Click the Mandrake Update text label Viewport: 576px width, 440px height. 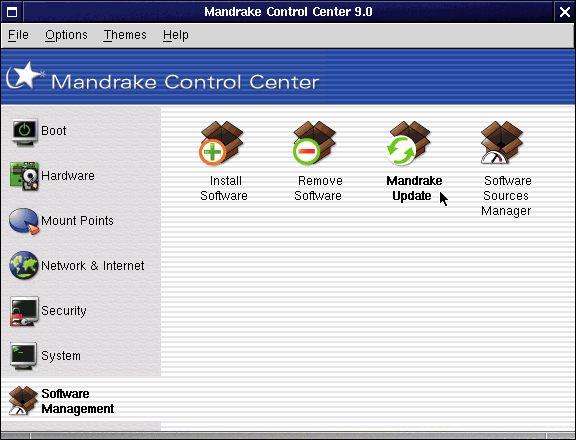414,188
